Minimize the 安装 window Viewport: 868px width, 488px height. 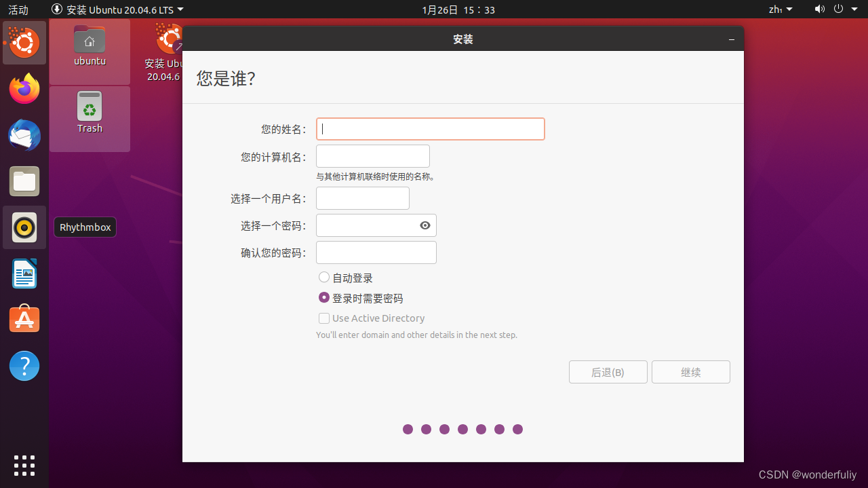point(732,39)
